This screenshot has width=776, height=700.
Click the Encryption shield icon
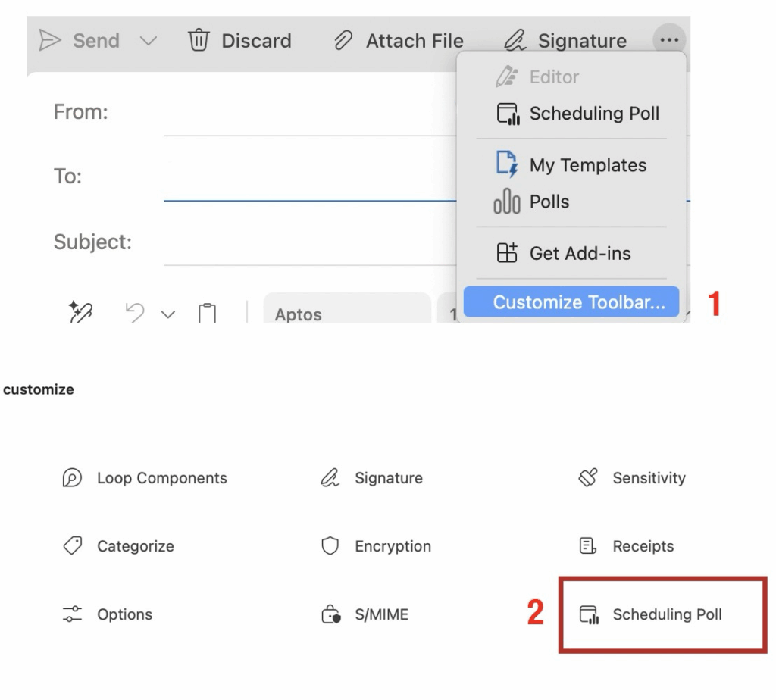point(330,546)
